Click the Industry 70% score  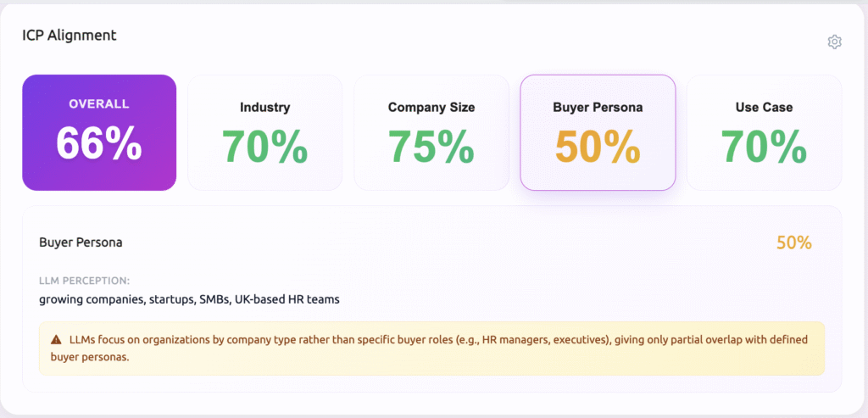pyautogui.click(x=264, y=146)
